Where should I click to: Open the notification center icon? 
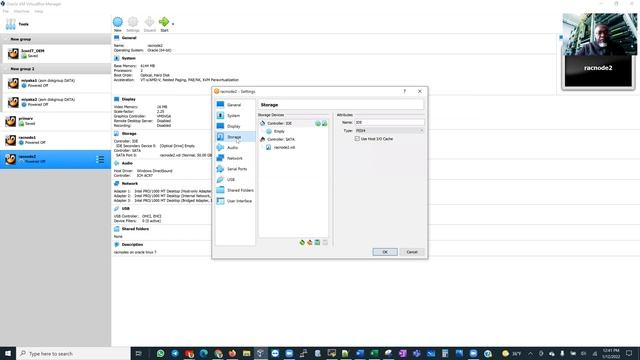[x=629, y=353]
